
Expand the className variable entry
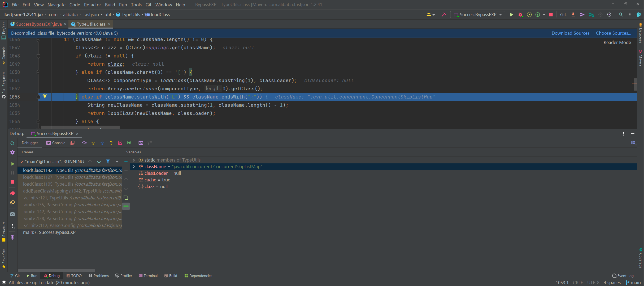coord(134,167)
